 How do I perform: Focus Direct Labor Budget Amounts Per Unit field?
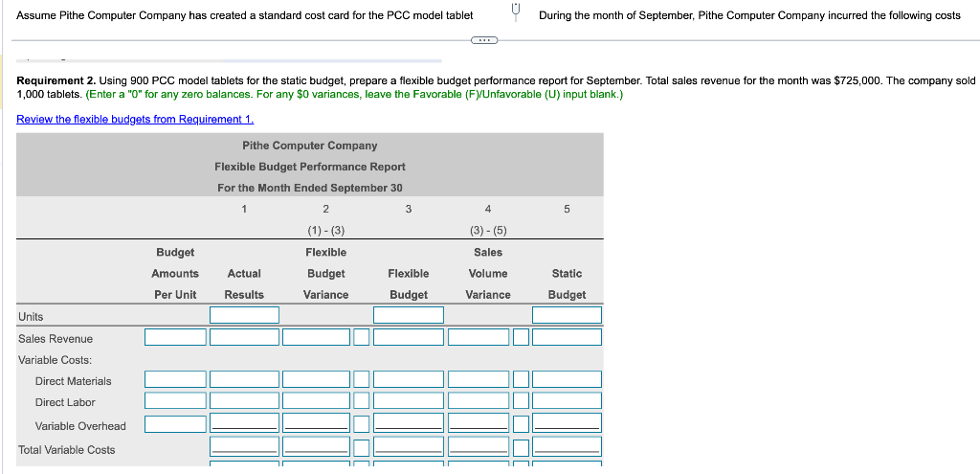[x=176, y=400]
